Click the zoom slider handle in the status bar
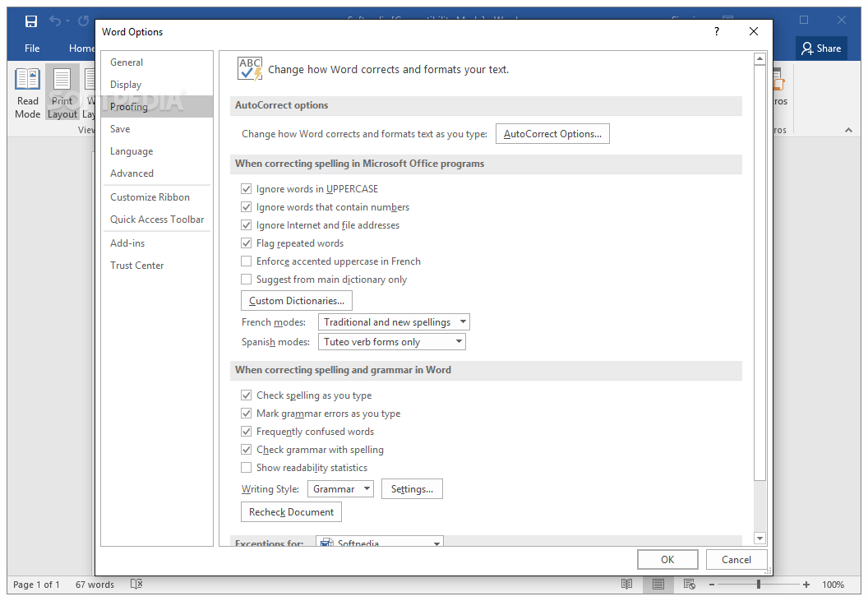 point(759,585)
